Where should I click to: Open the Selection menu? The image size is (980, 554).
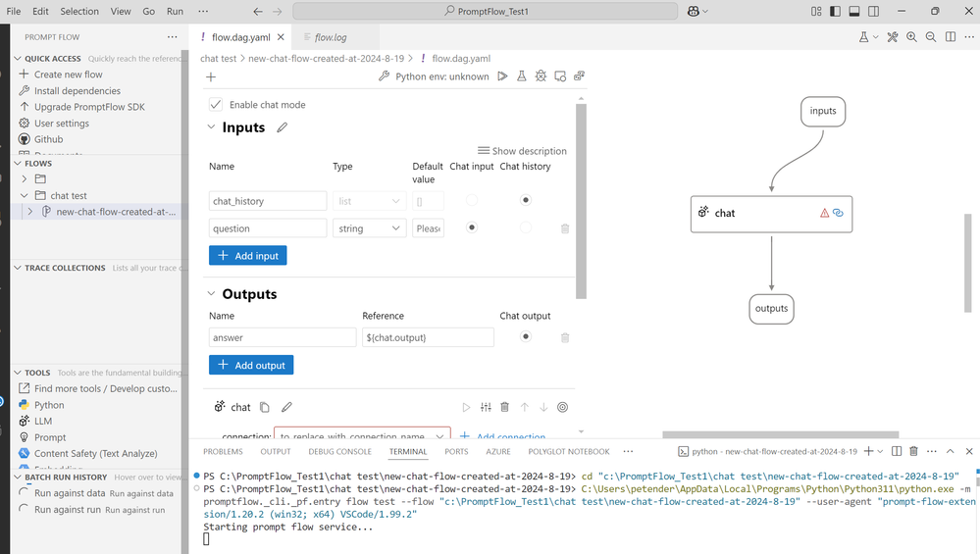tap(79, 11)
